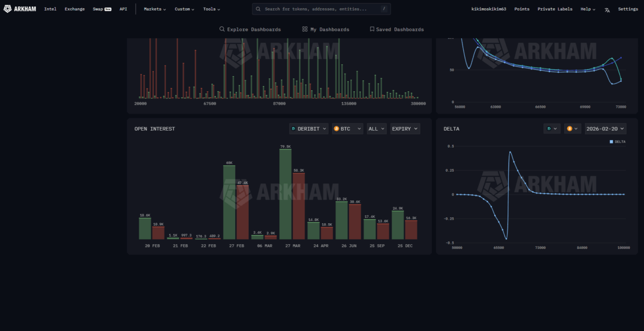
Task: Click the green 20 FEB 18.6K bar
Action: 145,228
